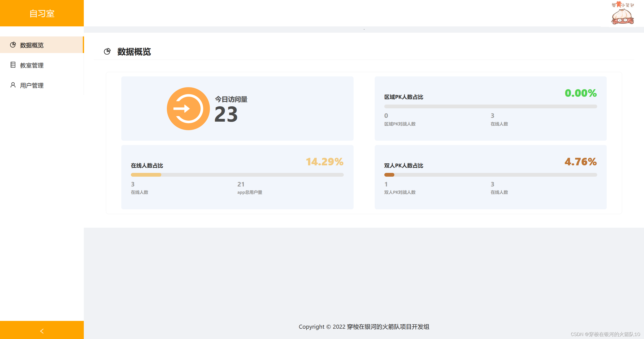
Task: Click the 自习室 header title
Action: tap(42, 13)
